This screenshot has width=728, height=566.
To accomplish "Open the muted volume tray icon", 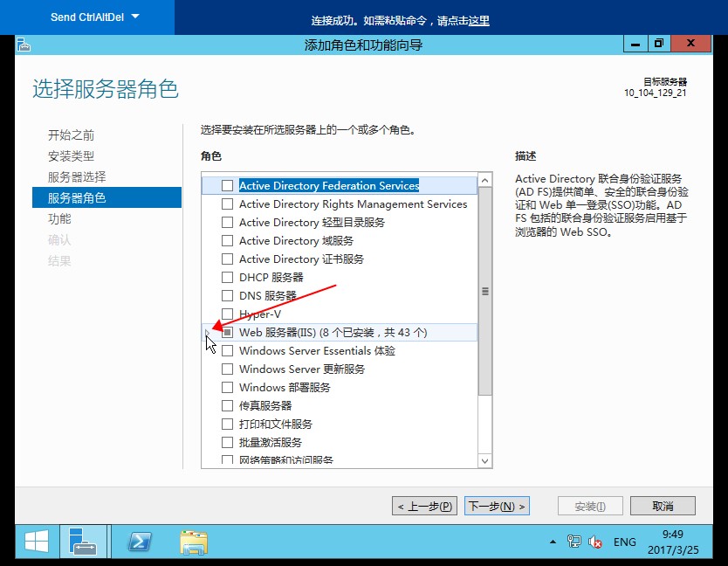I will tap(594, 542).
